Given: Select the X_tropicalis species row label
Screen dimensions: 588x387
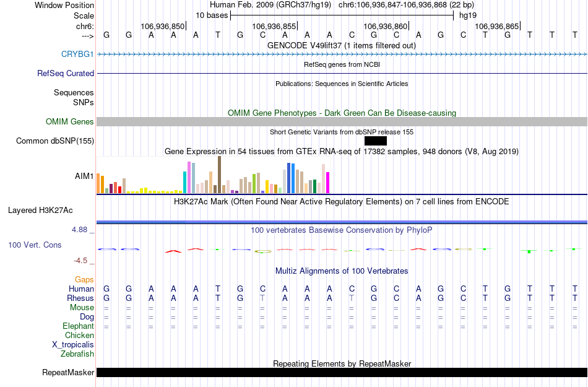Looking at the screenshot, I should click(x=73, y=345).
